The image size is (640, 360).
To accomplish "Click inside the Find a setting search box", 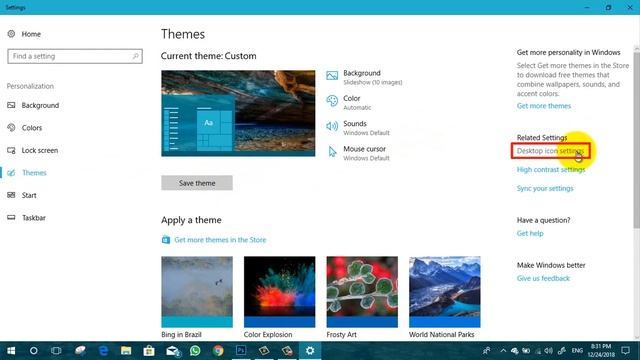I will tap(75, 56).
